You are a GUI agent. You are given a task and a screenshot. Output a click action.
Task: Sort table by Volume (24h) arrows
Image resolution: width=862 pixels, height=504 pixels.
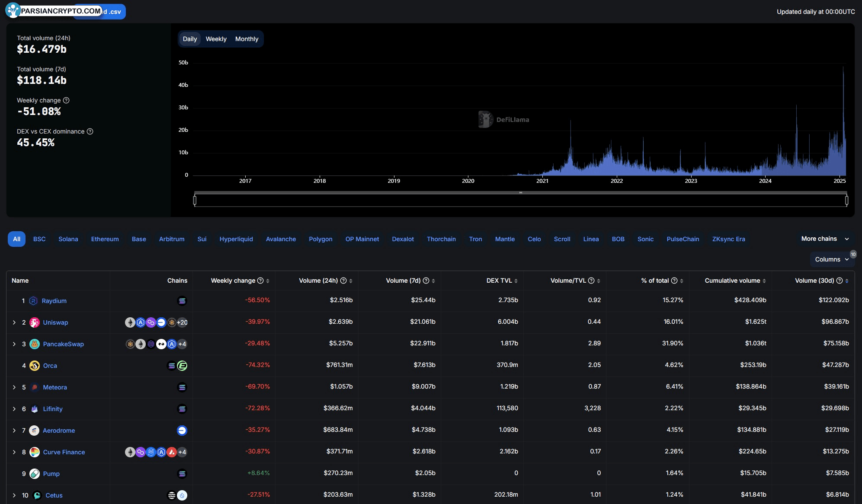tap(351, 281)
